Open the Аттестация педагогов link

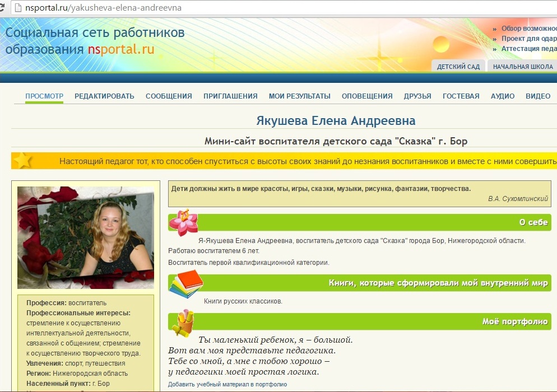coord(529,48)
